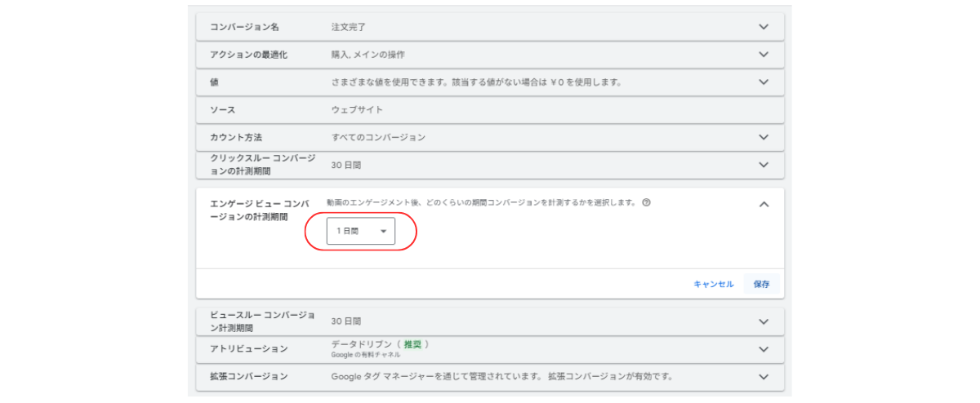Expand the ビュースルー コンバージョン row chevron
Image resolution: width=980 pixels, height=403 pixels.
pyautogui.click(x=764, y=321)
